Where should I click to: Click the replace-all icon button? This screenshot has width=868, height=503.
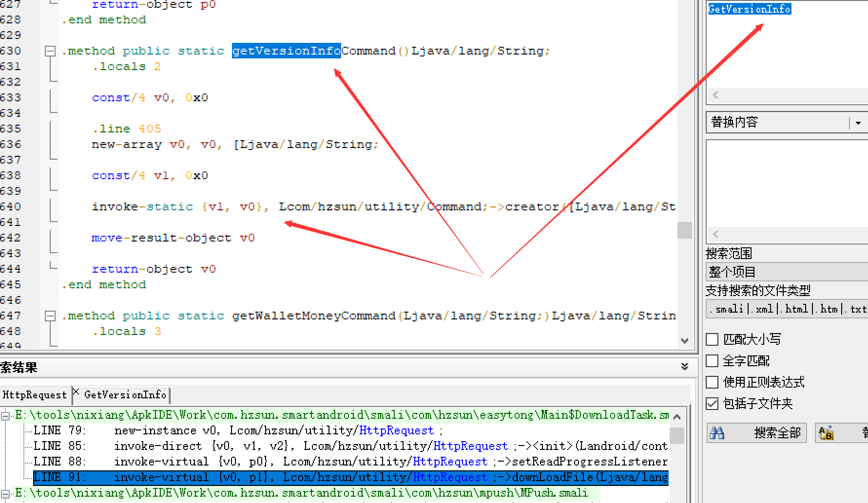coord(826,432)
